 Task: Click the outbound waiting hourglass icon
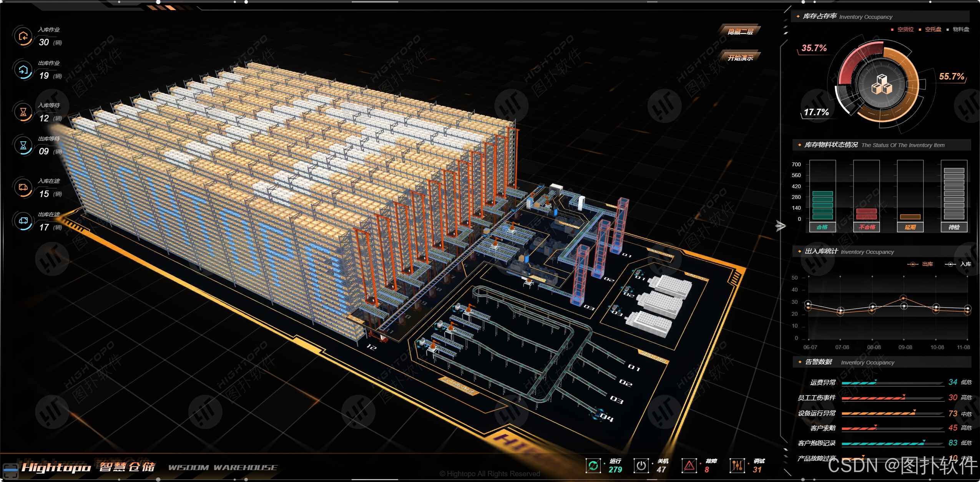tap(23, 145)
